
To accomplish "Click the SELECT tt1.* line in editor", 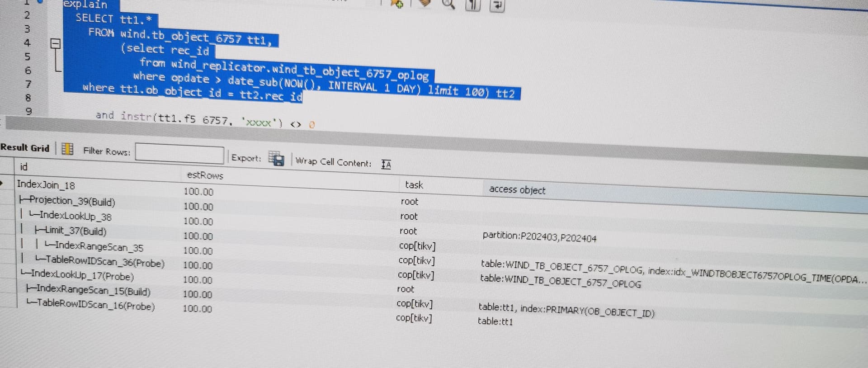I will pyautogui.click(x=114, y=19).
